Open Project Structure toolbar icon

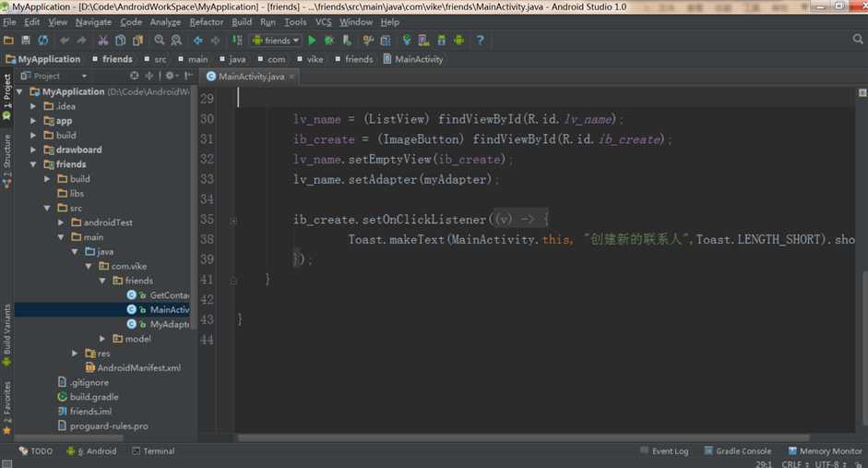(x=386, y=40)
